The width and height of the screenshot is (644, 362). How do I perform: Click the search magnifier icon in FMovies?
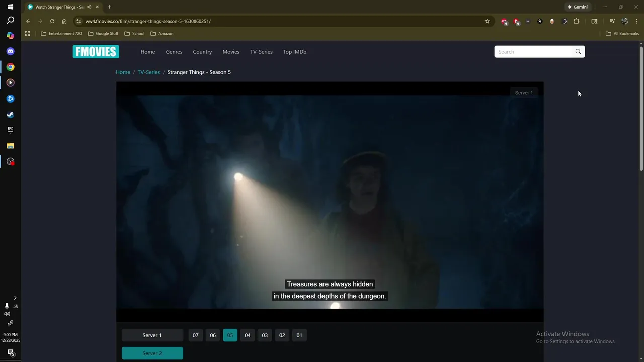pyautogui.click(x=578, y=52)
